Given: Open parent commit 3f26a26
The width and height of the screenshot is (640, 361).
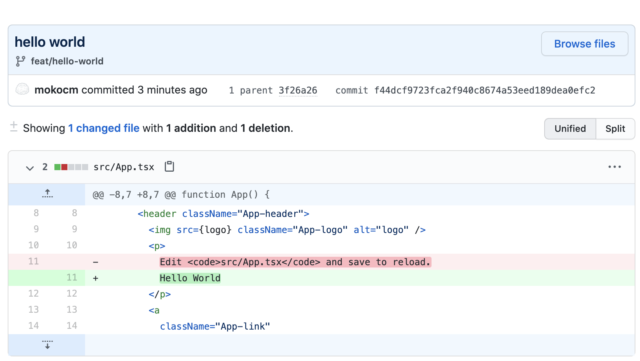Looking at the screenshot, I should tap(298, 90).
